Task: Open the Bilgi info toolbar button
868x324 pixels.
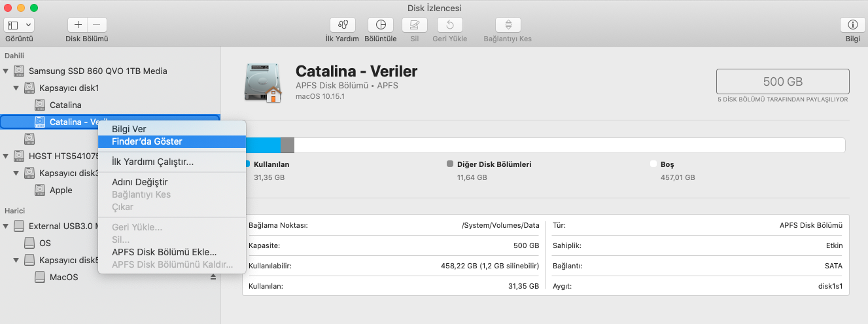Action: click(x=852, y=25)
